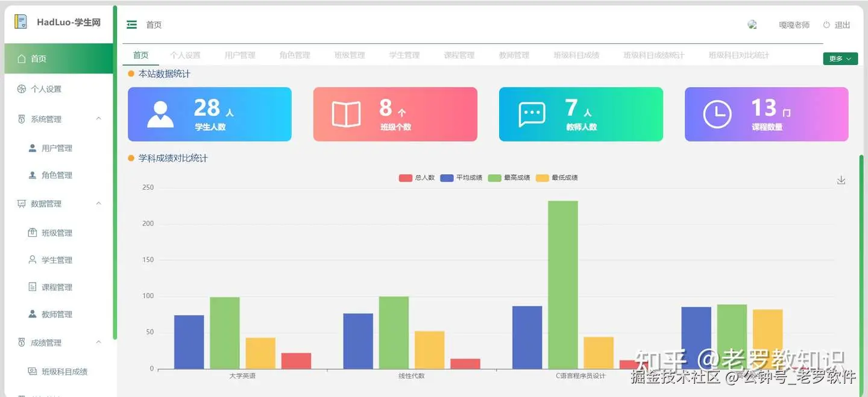Click the 学科成绩对比统计 heading
Image resolution: width=868 pixels, height=397 pixels.
pyautogui.click(x=173, y=158)
